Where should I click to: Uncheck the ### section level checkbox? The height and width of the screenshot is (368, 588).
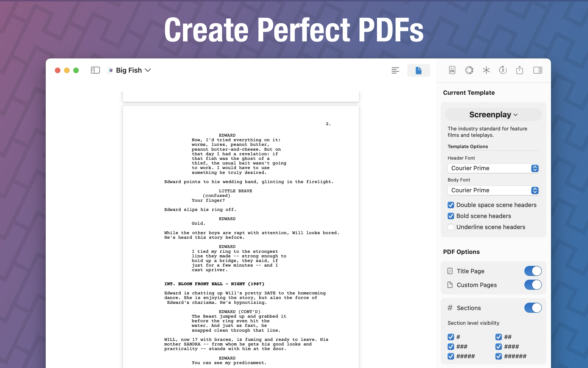tap(451, 347)
